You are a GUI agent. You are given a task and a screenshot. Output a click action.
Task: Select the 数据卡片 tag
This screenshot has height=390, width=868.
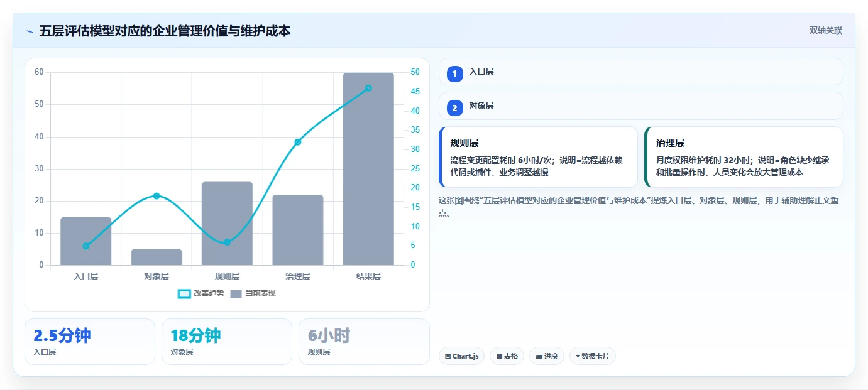click(592, 356)
